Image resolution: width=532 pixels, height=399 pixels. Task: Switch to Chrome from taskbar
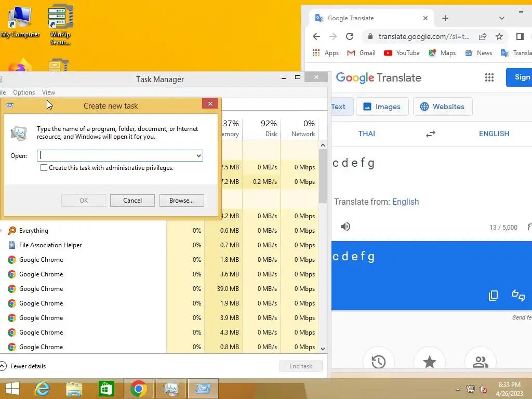pos(138,389)
